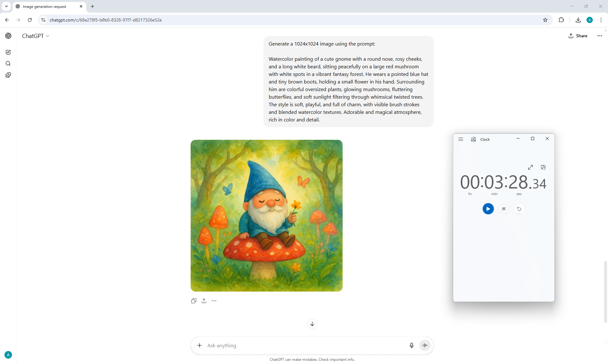Click the microphone dictate icon

(x=411, y=345)
